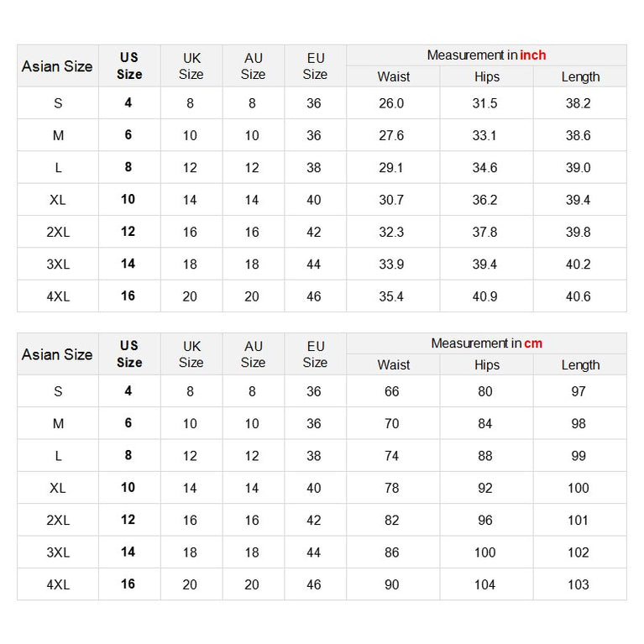The image size is (644, 644).
Task: Select the 27.6 waist inch cell
Action: coord(391,135)
